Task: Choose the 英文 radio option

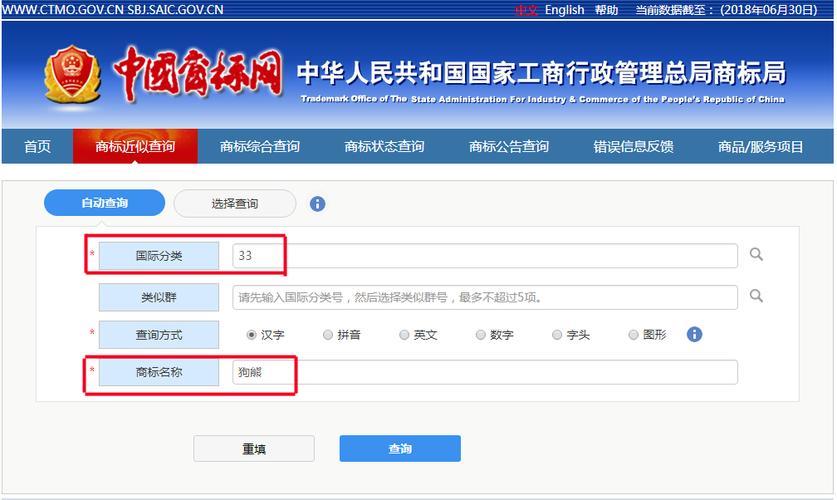Action: pos(404,335)
